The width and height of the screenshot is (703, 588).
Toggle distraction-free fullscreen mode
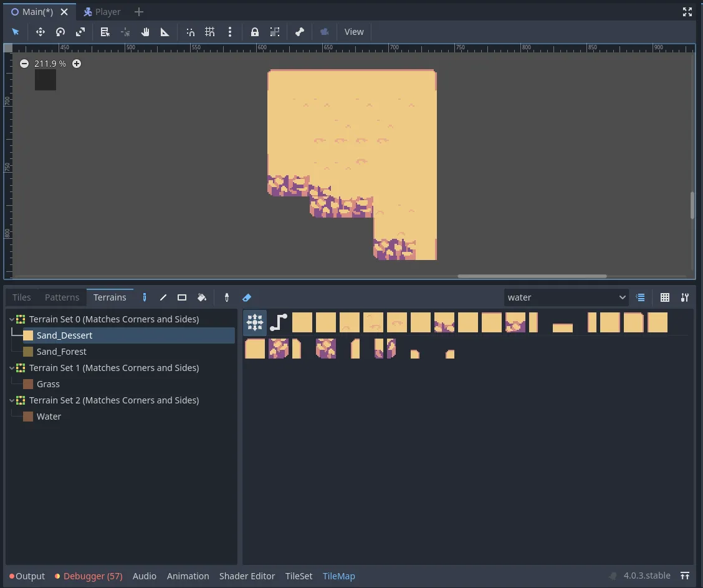coord(687,12)
